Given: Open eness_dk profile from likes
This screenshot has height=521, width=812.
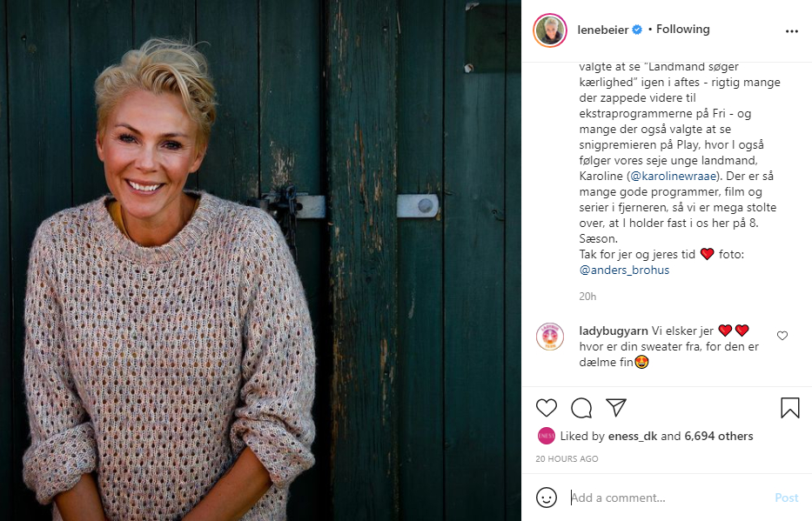Looking at the screenshot, I should 633,436.
